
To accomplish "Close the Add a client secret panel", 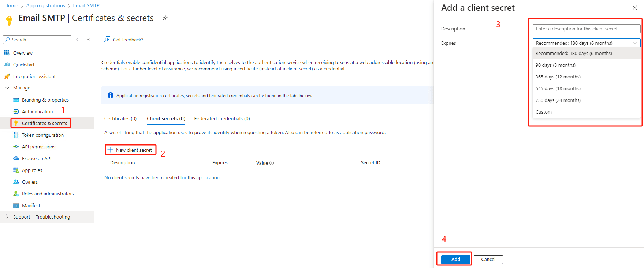I will coord(634,8).
